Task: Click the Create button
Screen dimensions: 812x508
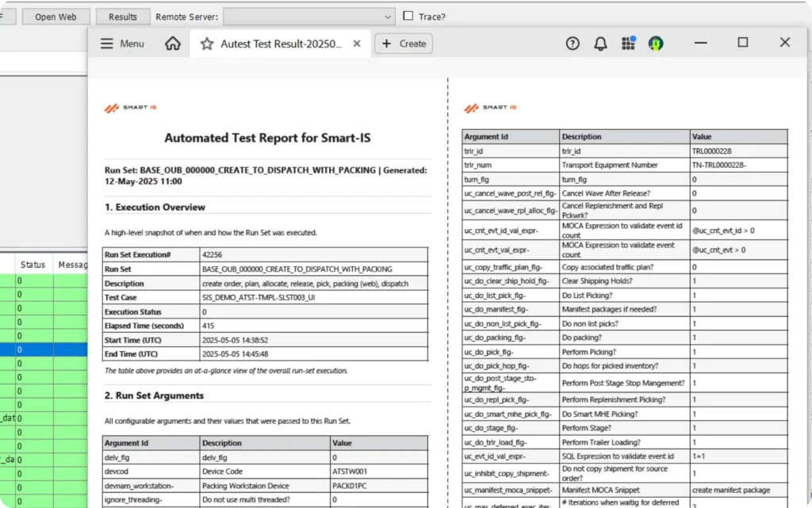Action: click(404, 44)
